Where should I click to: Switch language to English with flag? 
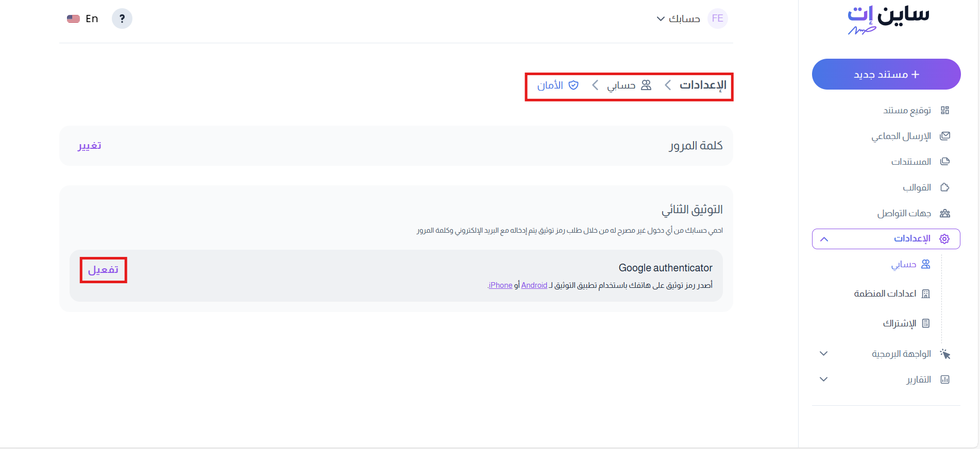pyautogui.click(x=82, y=19)
